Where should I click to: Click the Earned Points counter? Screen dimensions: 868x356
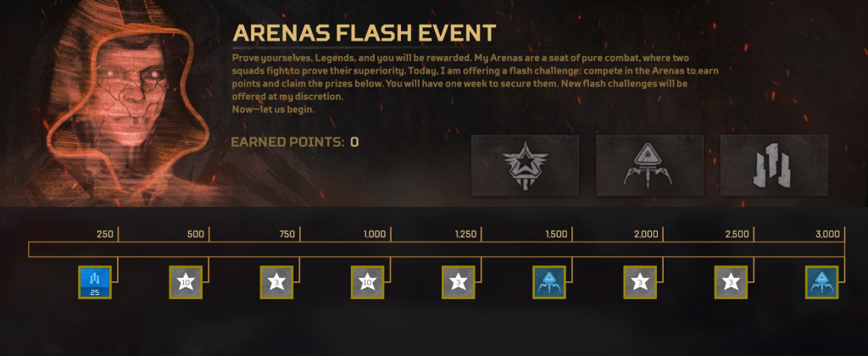[295, 142]
